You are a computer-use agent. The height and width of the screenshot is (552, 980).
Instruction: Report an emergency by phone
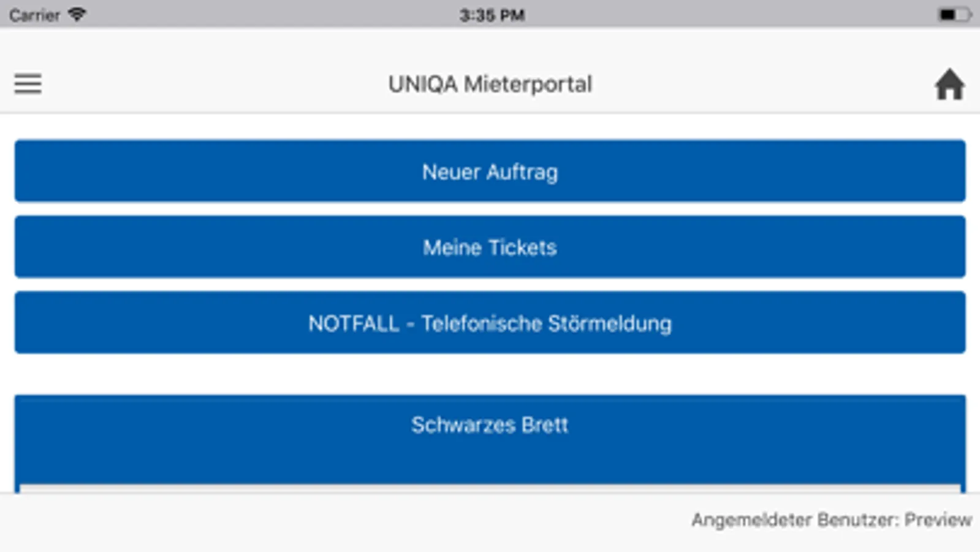pos(490,323)
